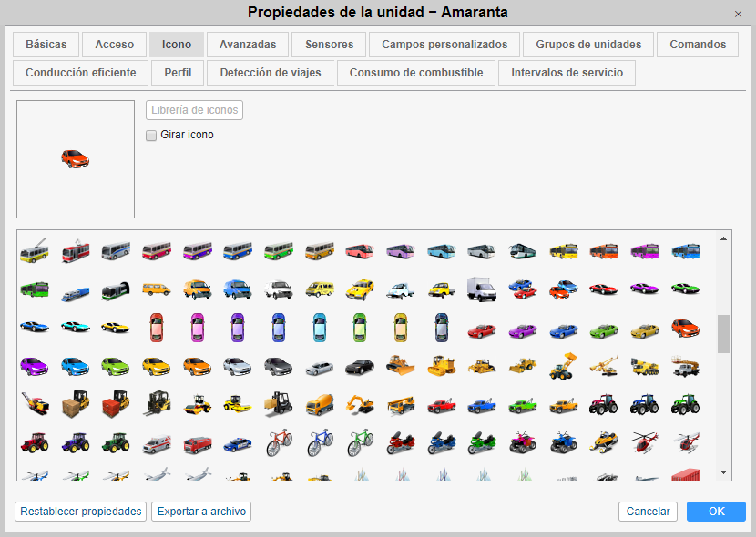Select the Icono tab

click(177, 45)
